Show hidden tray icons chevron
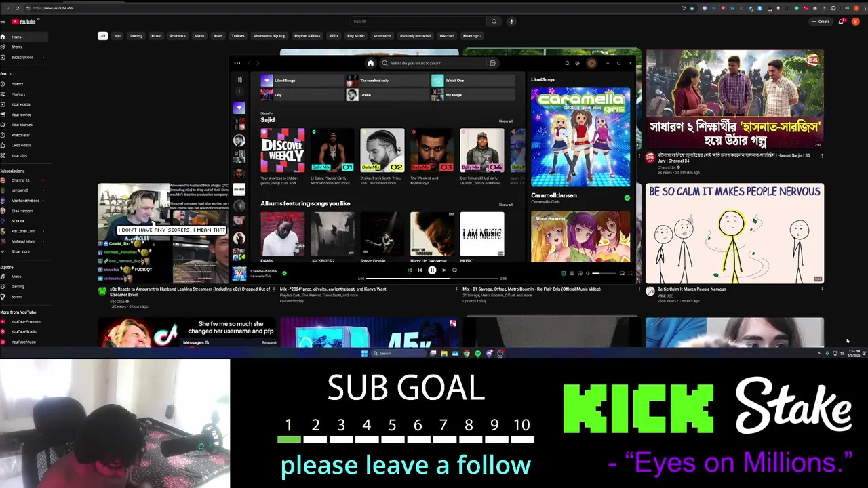This screenshot has height=488, width=868. [818, 353]
